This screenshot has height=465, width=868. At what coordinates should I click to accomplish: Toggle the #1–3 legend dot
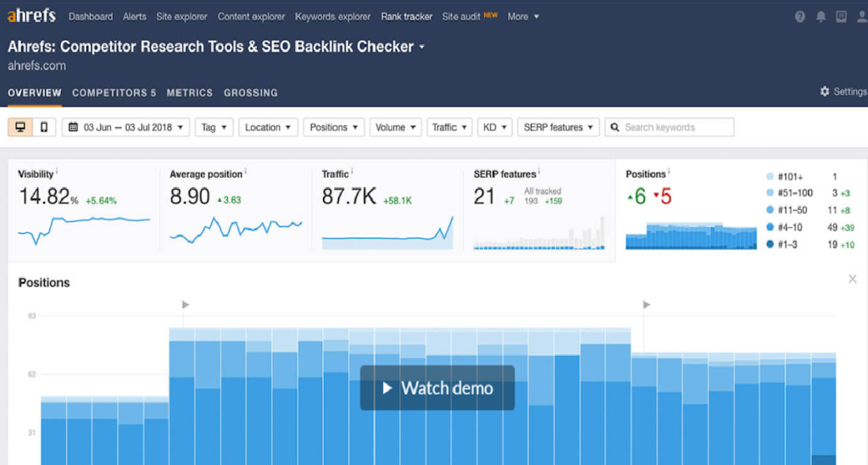(770, 245)
